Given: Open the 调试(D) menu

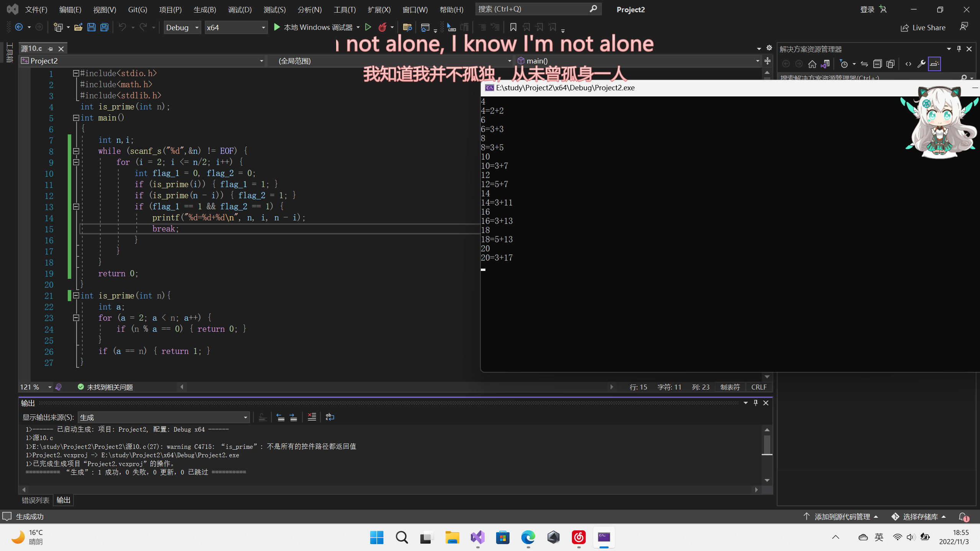Looking at the screenshot, I should [240, 10].
